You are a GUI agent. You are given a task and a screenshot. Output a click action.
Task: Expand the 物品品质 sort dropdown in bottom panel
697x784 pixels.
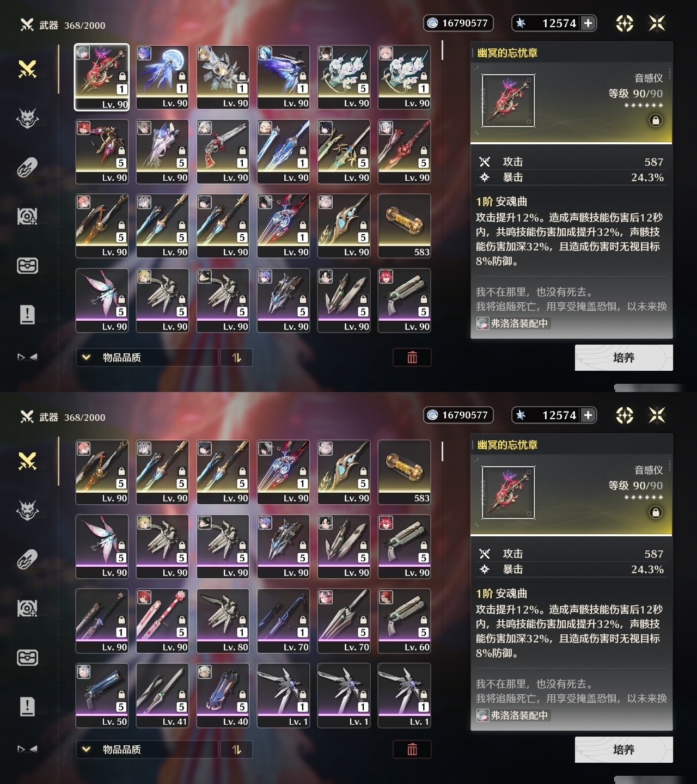click(147, 749)
